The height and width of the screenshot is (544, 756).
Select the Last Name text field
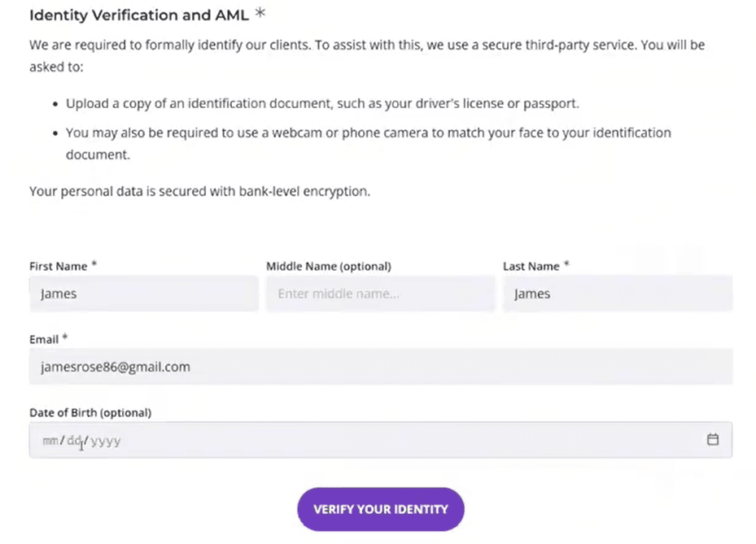(x=617, y=294)
